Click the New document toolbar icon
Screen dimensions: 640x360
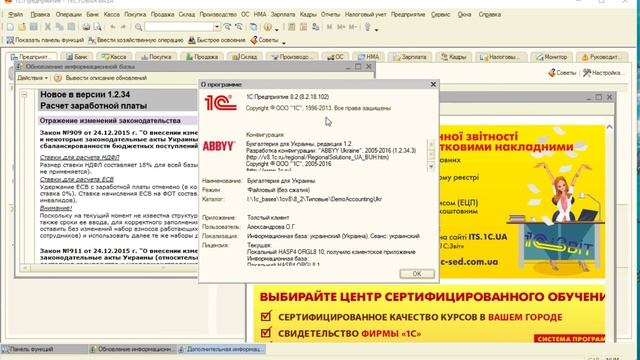click(10, 27)
